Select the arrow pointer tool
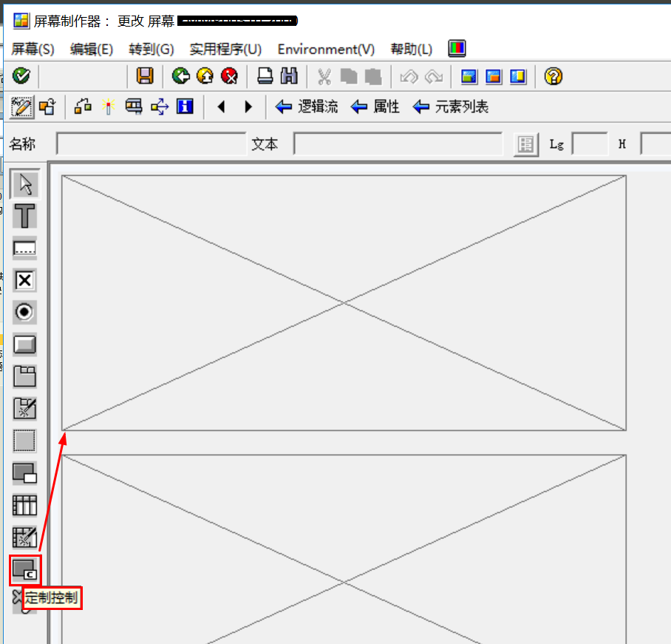671x644 pixels. point(25,184)
